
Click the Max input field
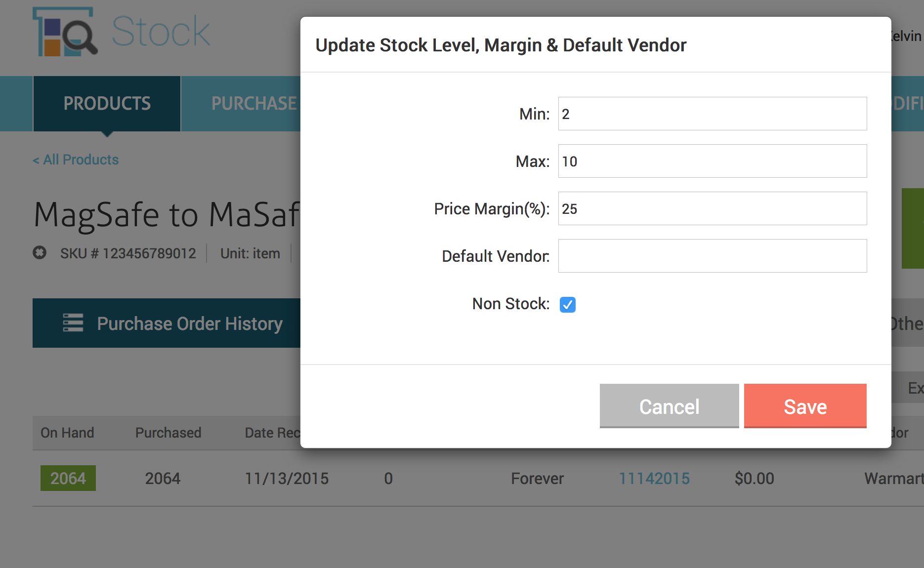[713, 161]
